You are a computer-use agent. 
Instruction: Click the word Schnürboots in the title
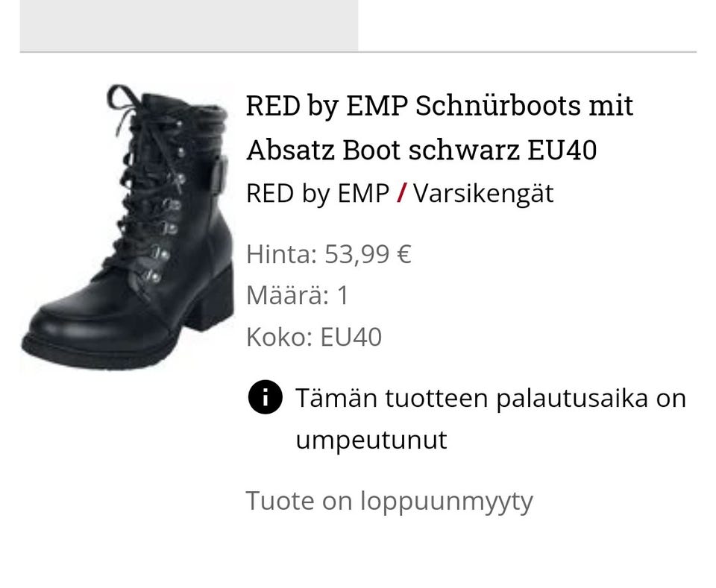(x=497, y=105)
